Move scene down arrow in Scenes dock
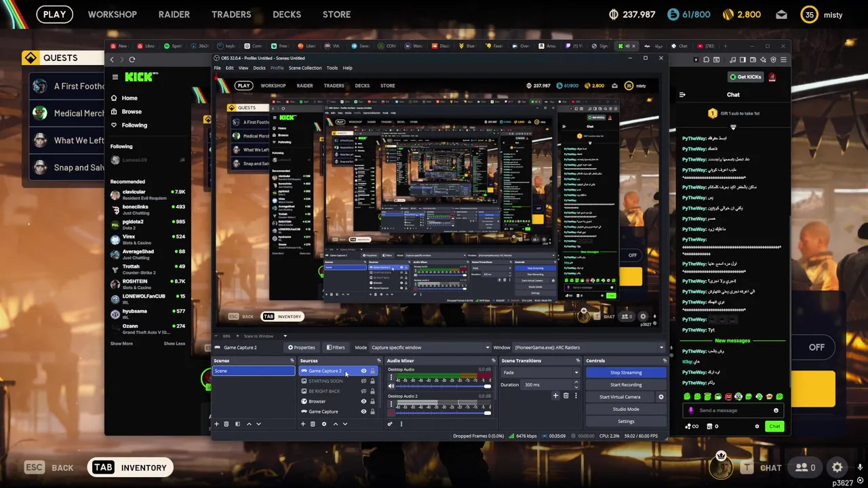This screenshot has width=868, height=488. click(258, 424)
